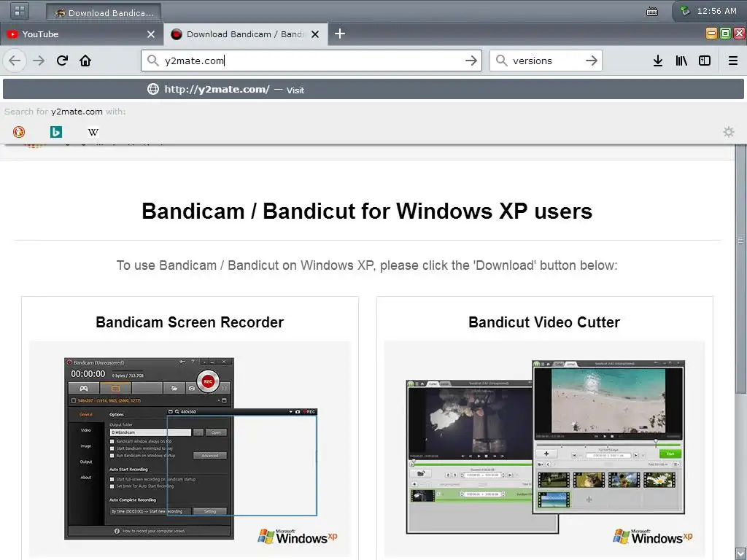Close the YouTube tab

pos(151,34)
